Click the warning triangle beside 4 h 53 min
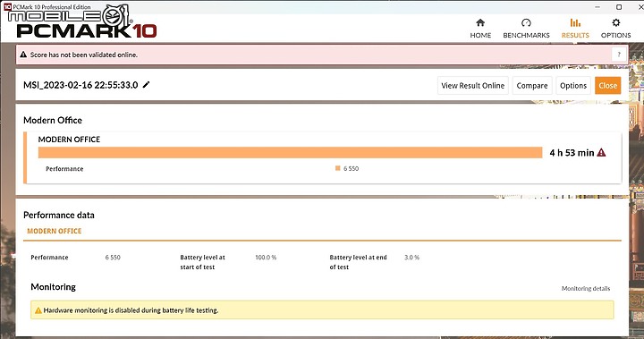644x339 pixels. [x=601, y=152]
